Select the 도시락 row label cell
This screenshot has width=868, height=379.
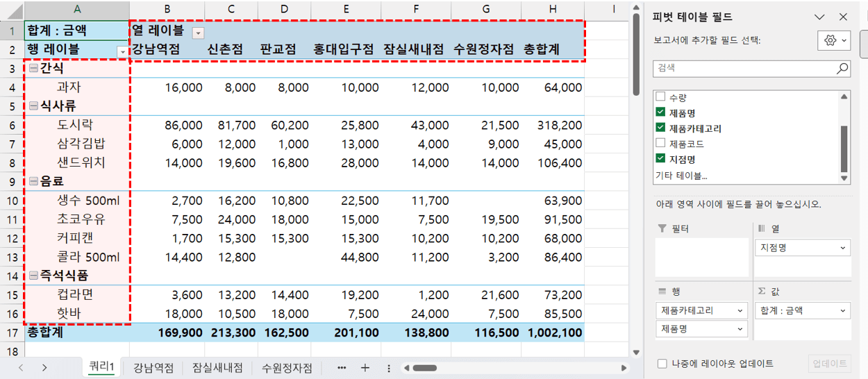76,125
